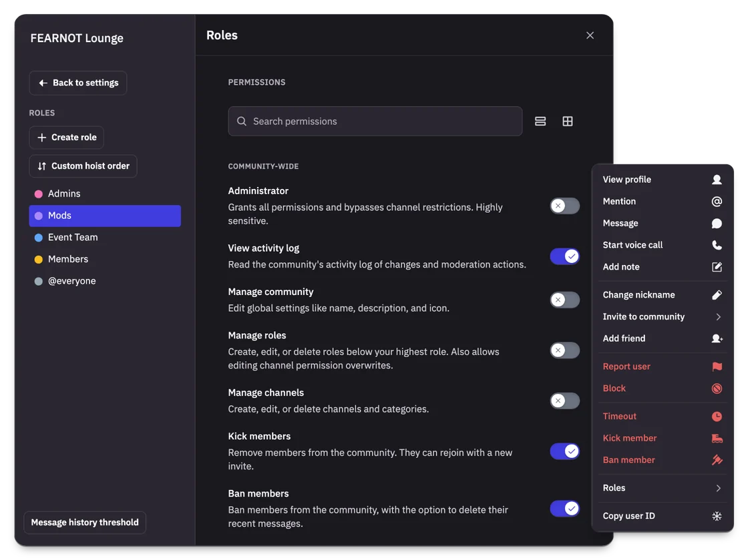The height and width of the screenshot is (560, 748).
Task: Click the Timeout clock icon
Action: point(717,416)
